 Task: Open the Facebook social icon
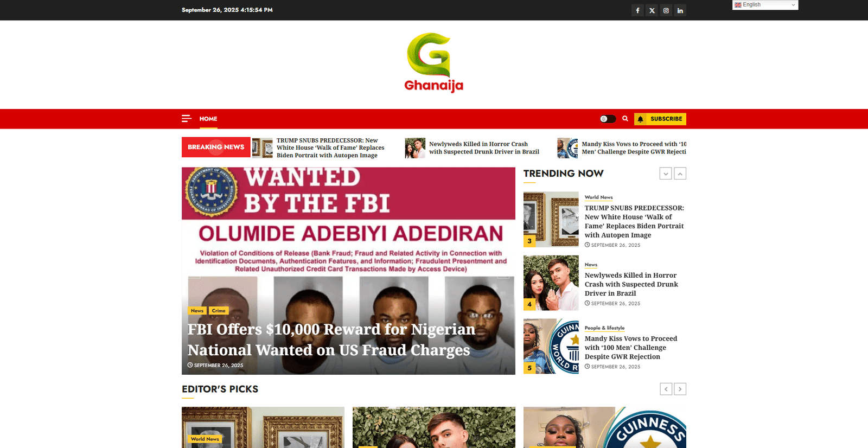(x=637, y=10)
